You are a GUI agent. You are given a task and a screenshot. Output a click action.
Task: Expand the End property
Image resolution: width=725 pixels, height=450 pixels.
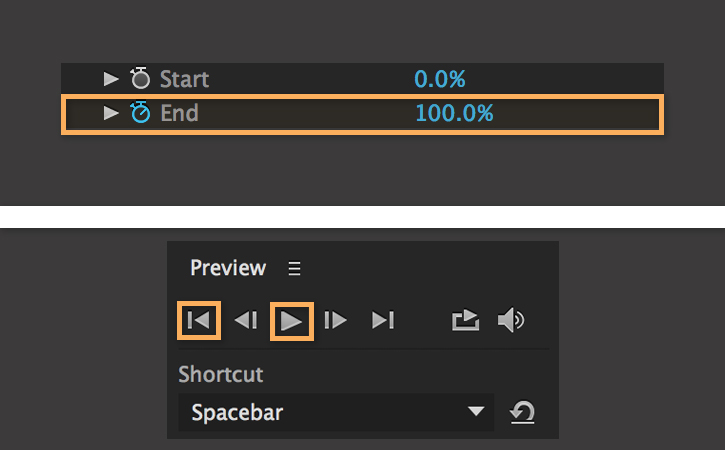(x=111, y=113)
